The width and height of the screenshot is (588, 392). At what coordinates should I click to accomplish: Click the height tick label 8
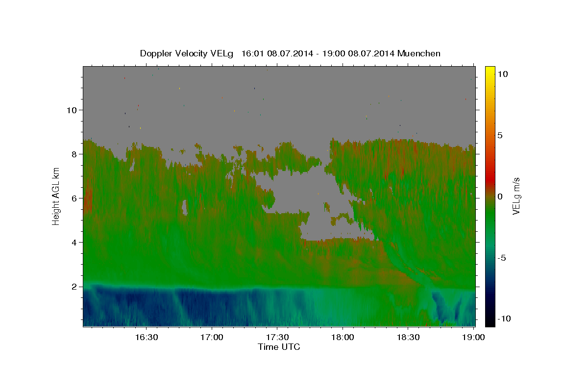point(75,154)
